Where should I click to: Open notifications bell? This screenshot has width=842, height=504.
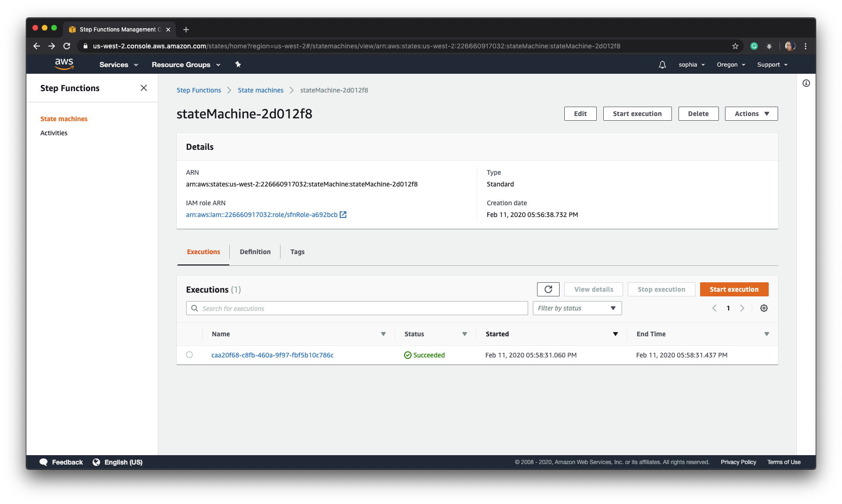tap(662, 64)
